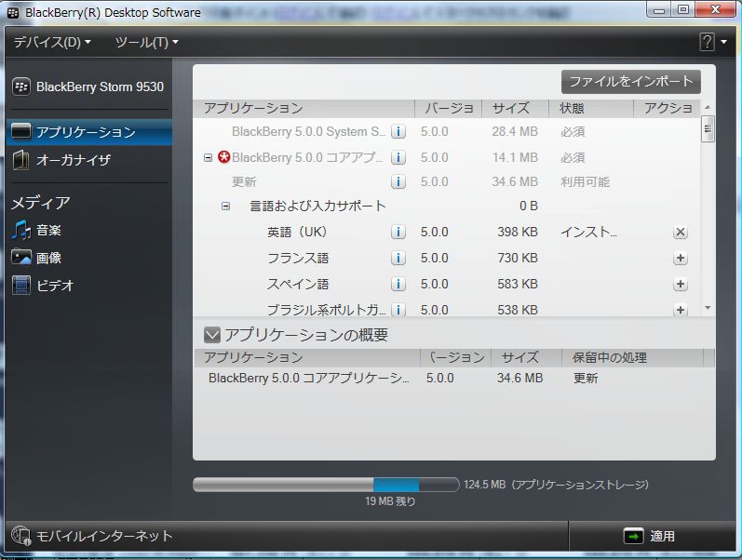Click the 19 MB 残り label

[x=390, y=501]
